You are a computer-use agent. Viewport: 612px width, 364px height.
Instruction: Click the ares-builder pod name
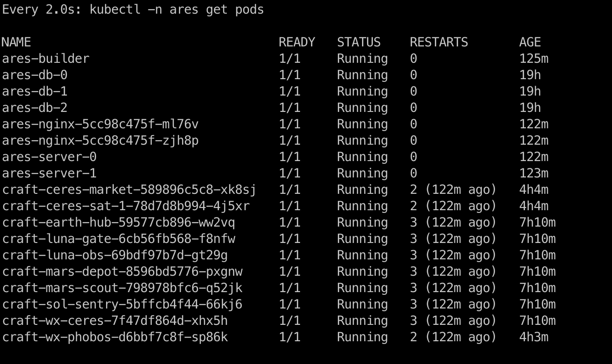(x=46, y=59)
